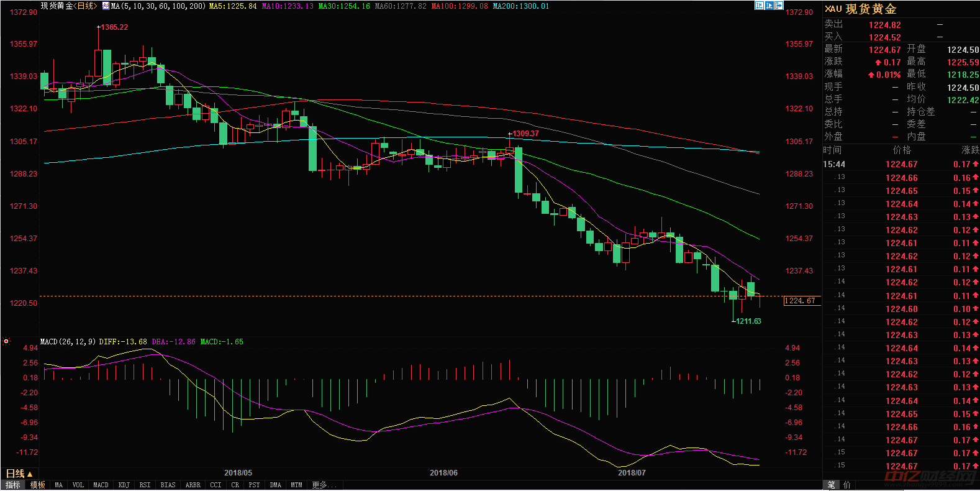The height and width of the screenshot is (491, 980).
Task: Click the 2018/05 date label on timeline
Action: point(238,473)
